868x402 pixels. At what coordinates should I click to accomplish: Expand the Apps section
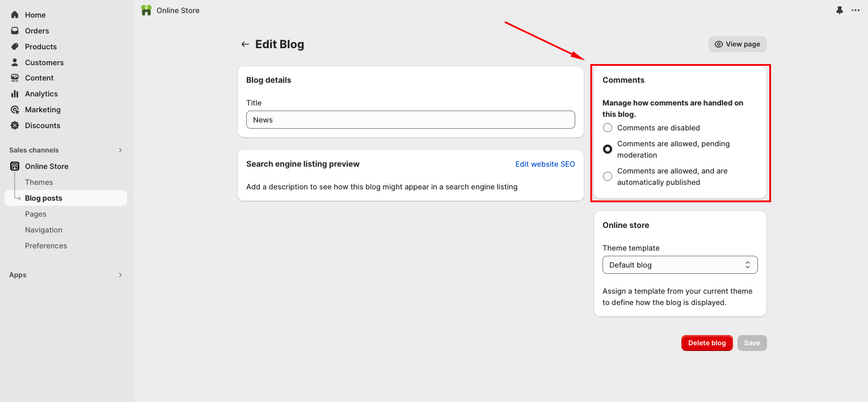[x=120, y=274]
